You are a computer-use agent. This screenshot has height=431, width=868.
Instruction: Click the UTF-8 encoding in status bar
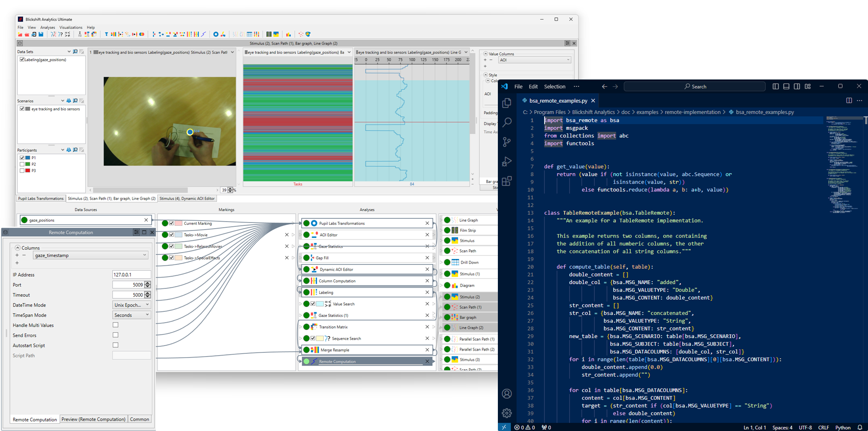point(805,427)
